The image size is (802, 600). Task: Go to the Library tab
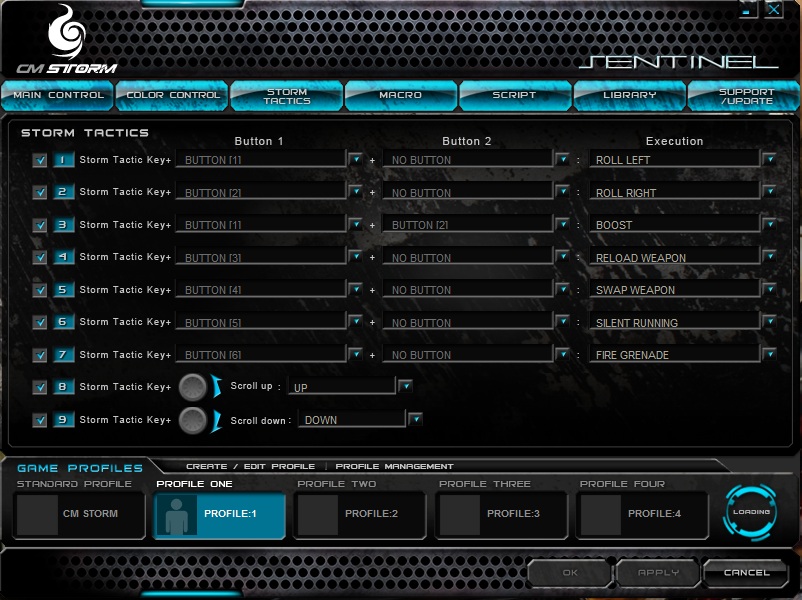[630, 96]
